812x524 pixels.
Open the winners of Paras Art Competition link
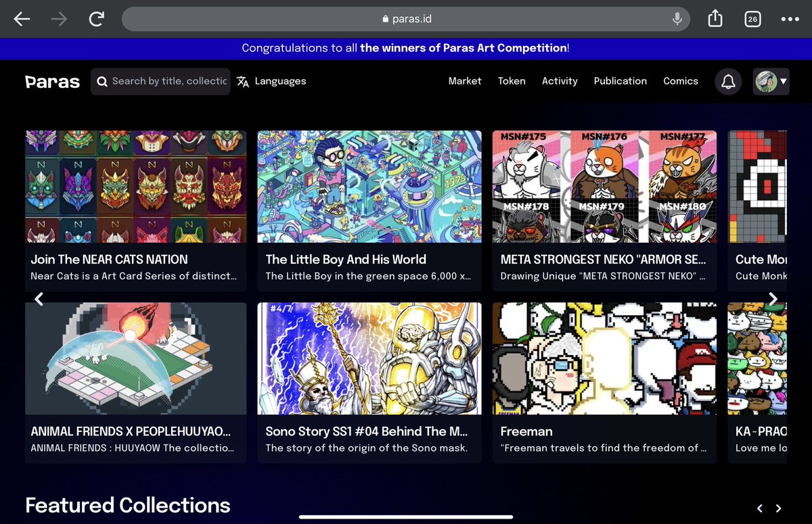(x=464, y=48)
